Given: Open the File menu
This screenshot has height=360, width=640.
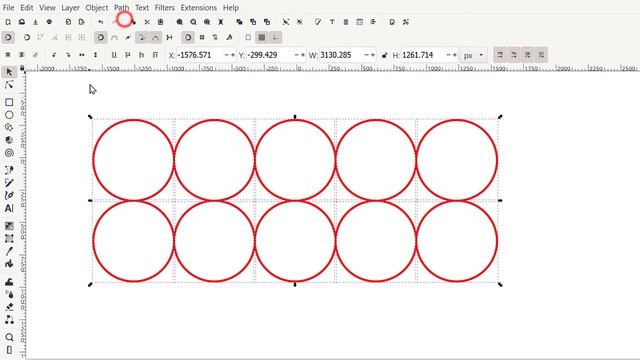Looking at the screenshot, I should pyautogui.click(x=8, y=7).
